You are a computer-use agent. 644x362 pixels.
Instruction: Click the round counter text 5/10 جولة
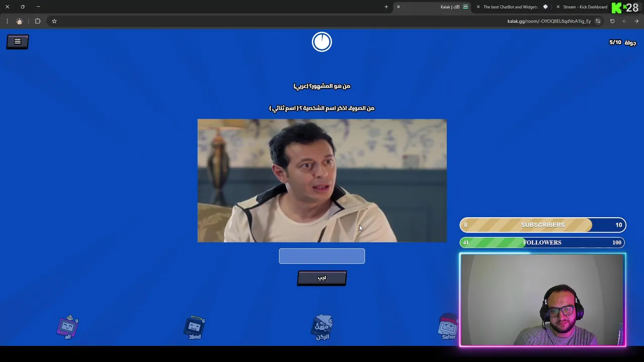click(622, 42)
